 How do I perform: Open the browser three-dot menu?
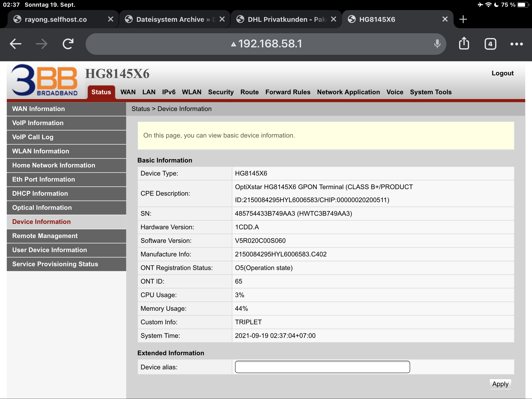coord(516,44)
